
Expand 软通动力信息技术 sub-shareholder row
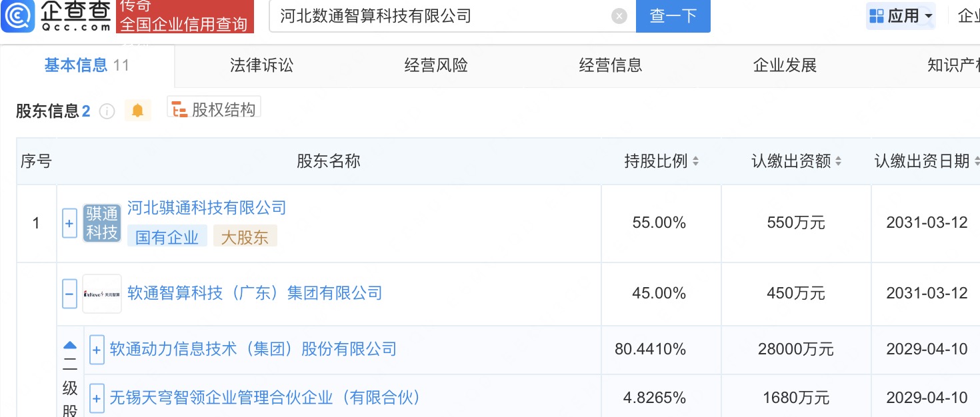point(97,349)
